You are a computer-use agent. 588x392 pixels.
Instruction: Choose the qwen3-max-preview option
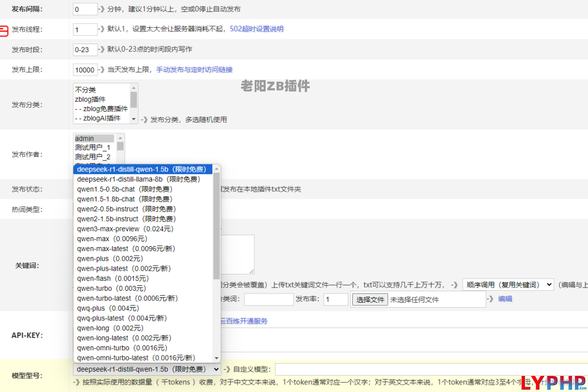coord(143,229)
